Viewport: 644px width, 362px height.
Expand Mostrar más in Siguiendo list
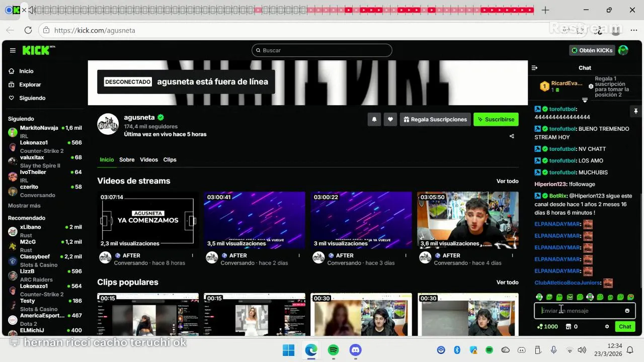[24, 206]
